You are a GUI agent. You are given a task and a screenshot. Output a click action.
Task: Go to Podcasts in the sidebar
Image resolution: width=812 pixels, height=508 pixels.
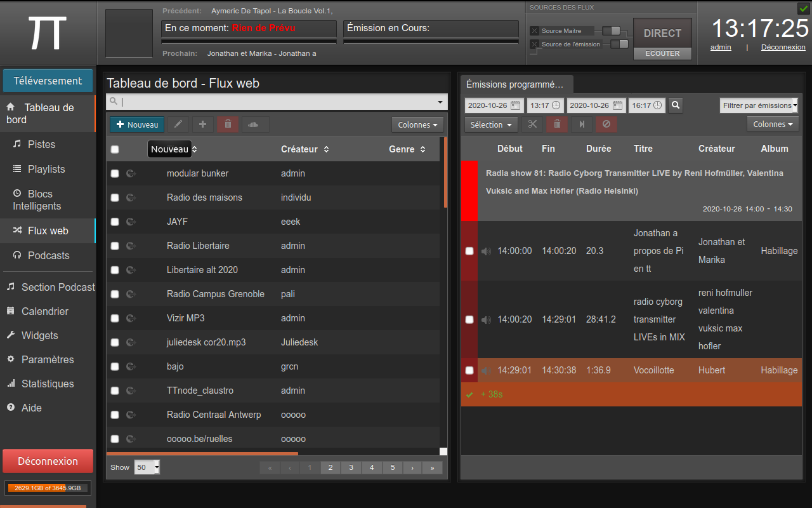(48, 255)
